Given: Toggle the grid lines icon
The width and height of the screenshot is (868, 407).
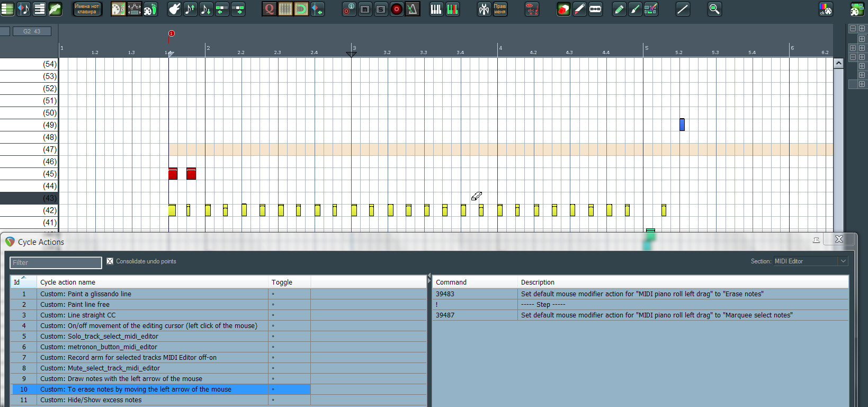Looking at the screenshot, I should coord(285,9).
